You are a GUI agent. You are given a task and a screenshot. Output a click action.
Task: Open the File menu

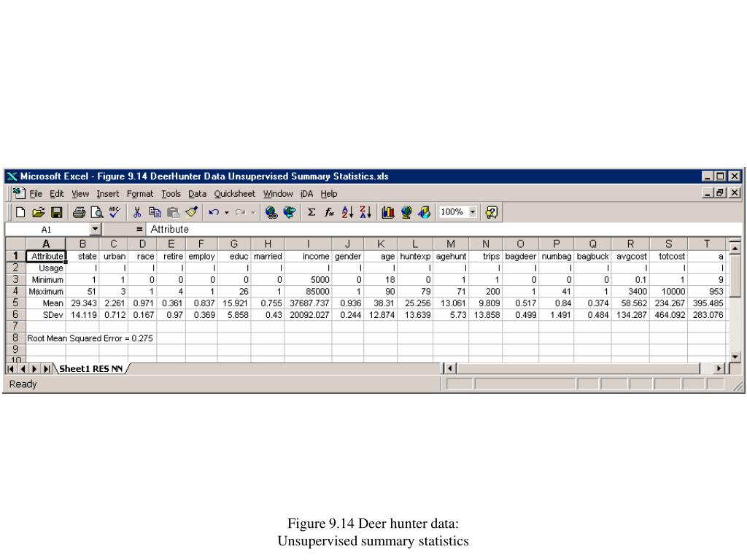(36, 194)
